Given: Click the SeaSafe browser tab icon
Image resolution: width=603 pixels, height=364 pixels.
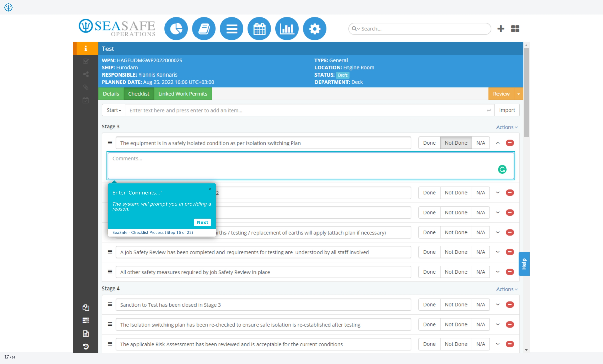Looking at the screenshot, I should point(8,7).
